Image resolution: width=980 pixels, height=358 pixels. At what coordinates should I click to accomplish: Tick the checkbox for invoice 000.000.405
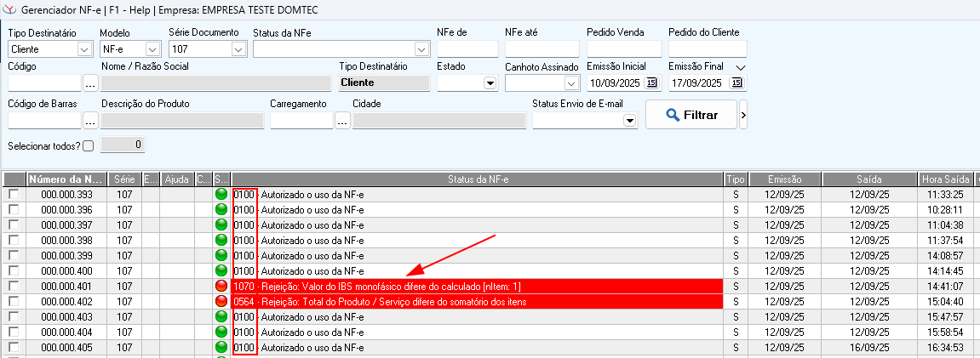pyautogui.click(x=13, y=348)
